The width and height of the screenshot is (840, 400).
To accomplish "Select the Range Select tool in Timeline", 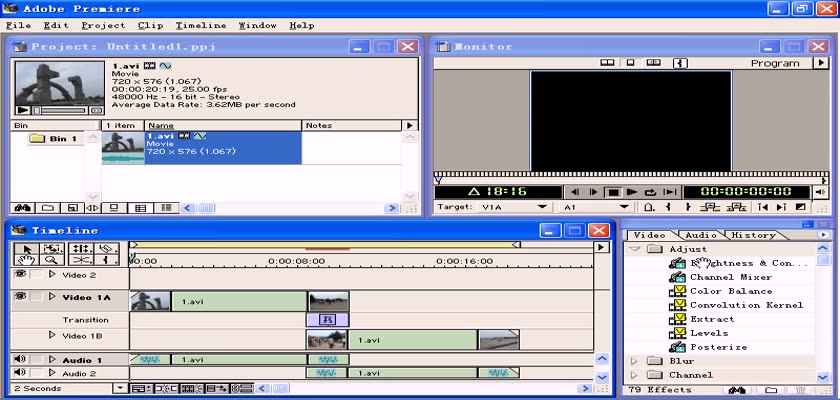I will click(x=53, y=248).
